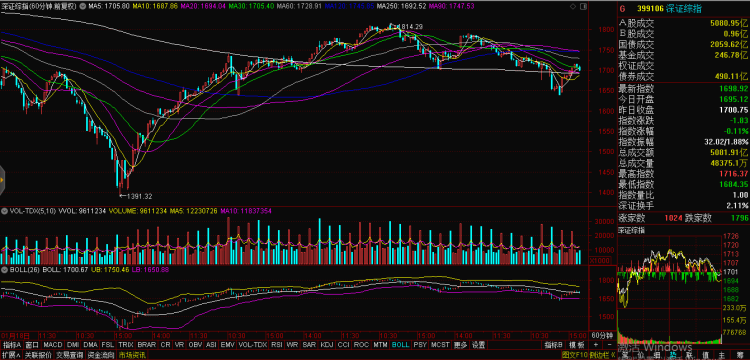This screenshot has width=750, height=360.
Task: Switch to the KDJ indicator
Action: (x=327, y=345)
